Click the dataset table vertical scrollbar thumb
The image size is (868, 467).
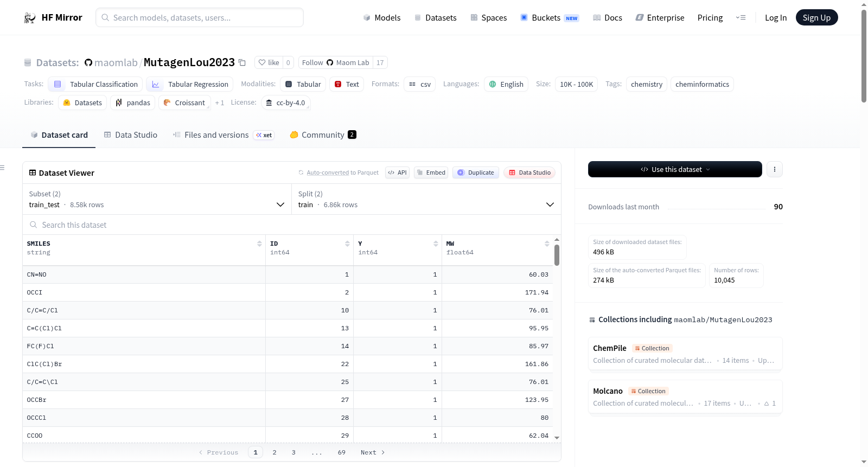coord(557,255)
